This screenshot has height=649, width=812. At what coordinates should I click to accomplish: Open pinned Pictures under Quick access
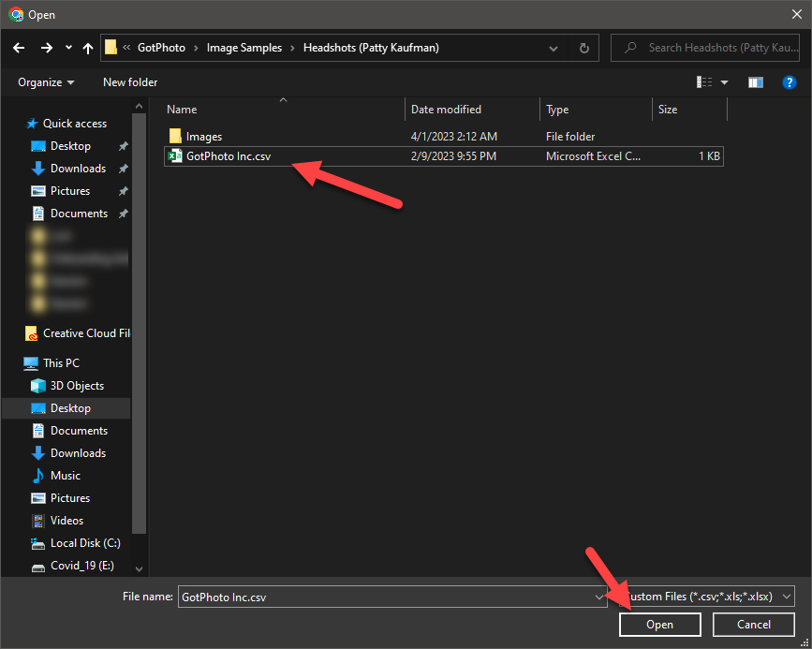pos(61,191)
